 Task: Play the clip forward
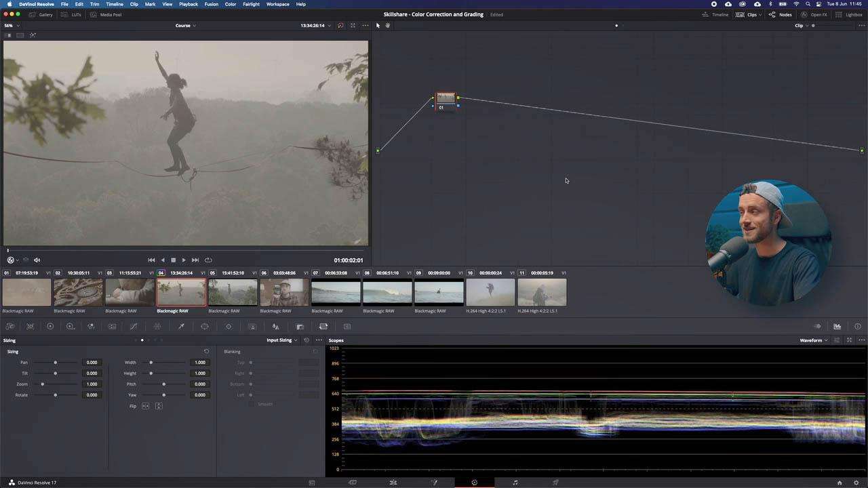(x=184, y=260)
